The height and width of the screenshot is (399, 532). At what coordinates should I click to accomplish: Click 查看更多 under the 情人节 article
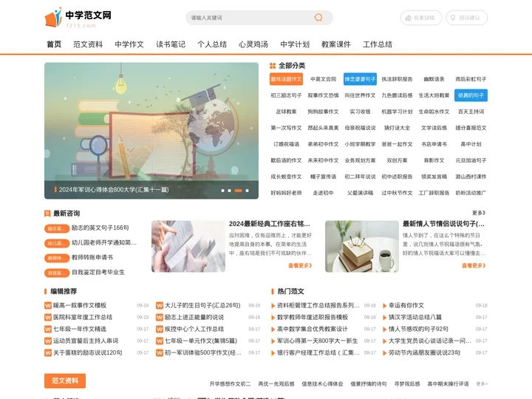[474, 265]
